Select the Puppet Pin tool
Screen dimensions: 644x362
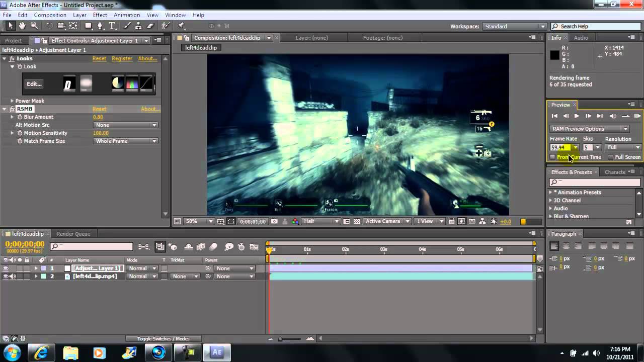pos(181,26)
